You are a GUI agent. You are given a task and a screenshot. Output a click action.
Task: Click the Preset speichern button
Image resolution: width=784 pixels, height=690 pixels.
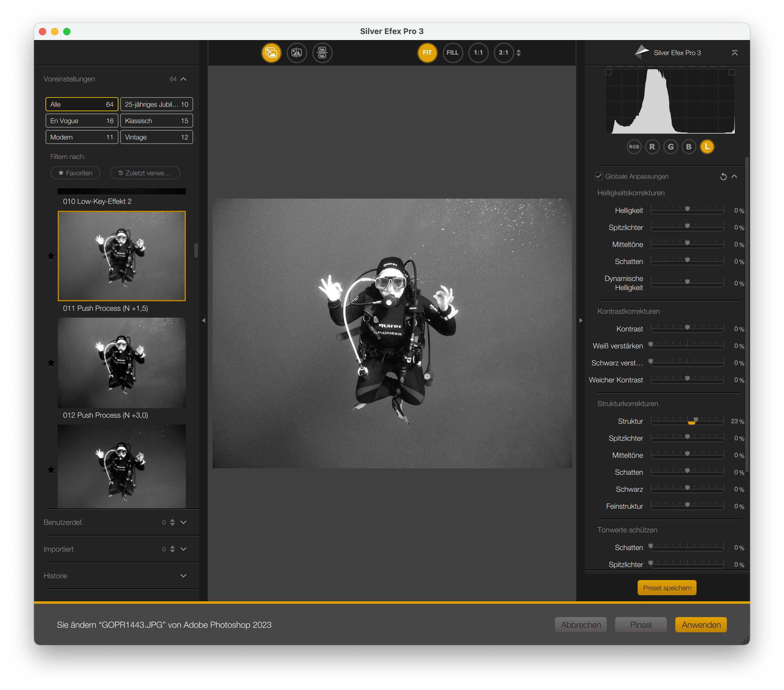(x=666, y=588)
